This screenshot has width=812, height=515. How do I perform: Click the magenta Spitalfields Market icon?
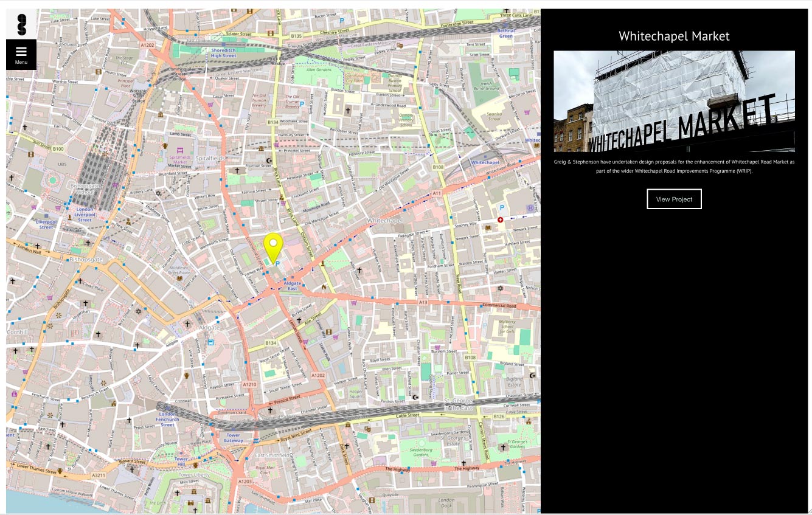coord(180,150)
